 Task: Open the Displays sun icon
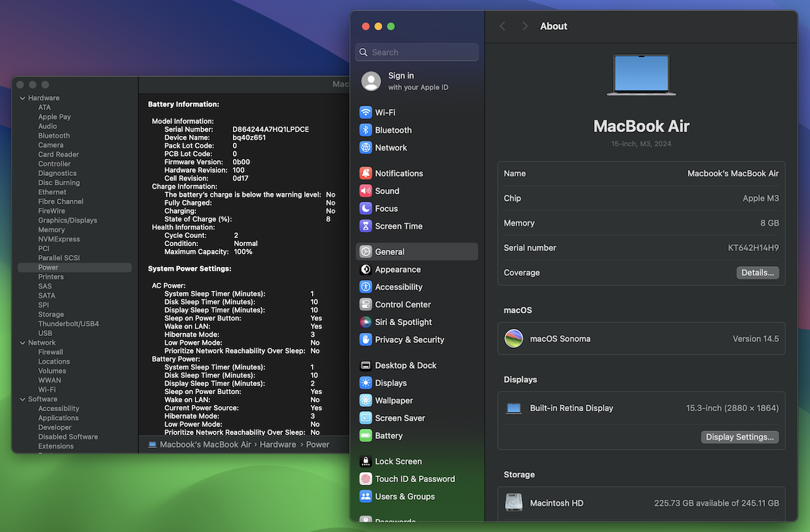click(x=366, y=383)
